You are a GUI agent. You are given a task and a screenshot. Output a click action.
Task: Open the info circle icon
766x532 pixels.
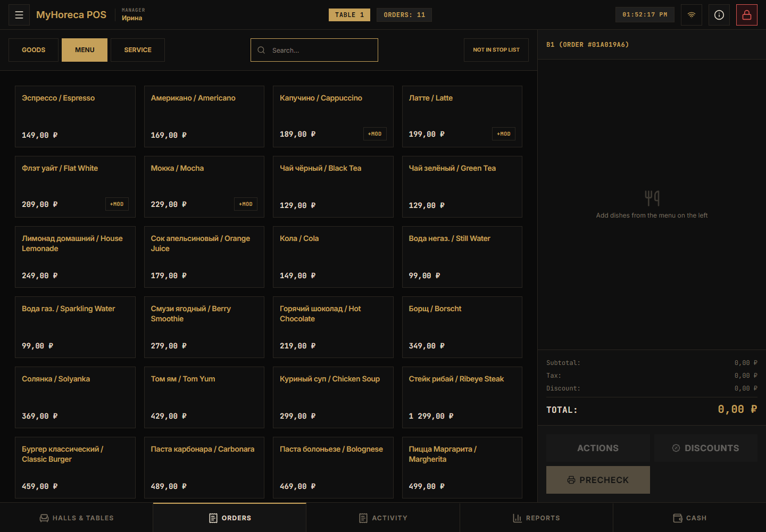click(719, 15)
